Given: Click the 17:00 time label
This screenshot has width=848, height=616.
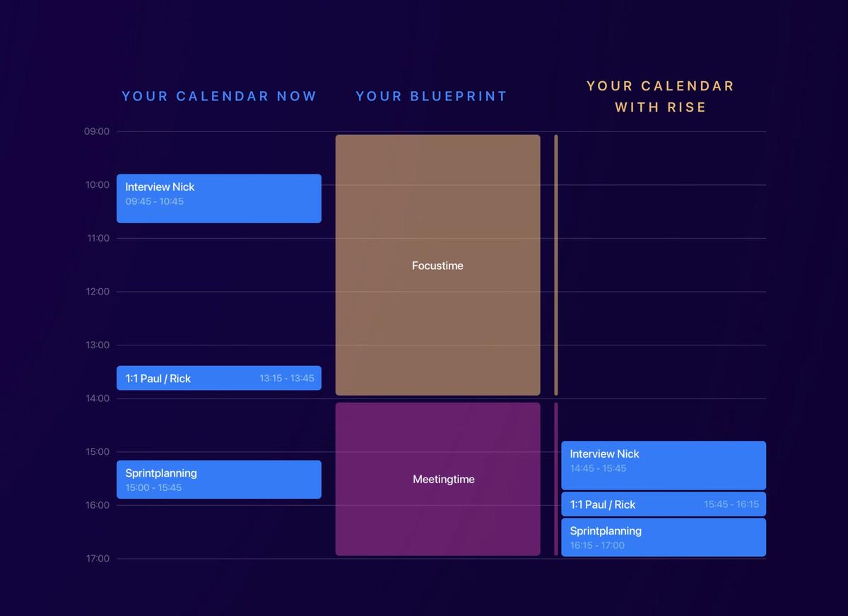Looking at the screenshot, I should coord(98,559).
